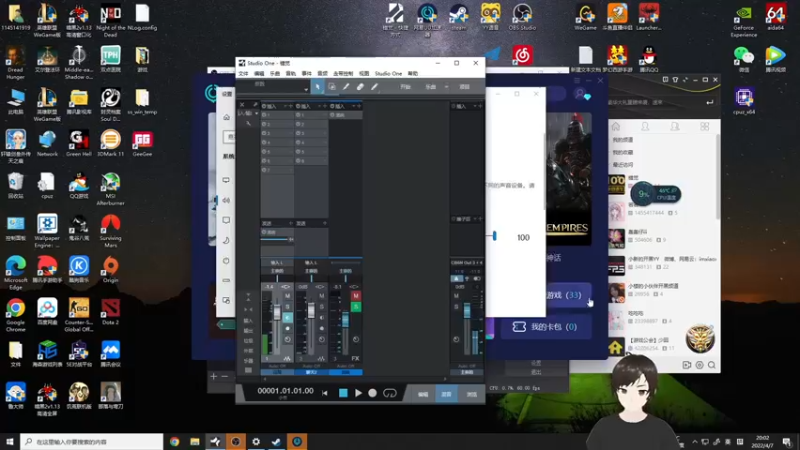This screenshot has width=800, height=450.
Task: Open the 文件 menu in Studio One
Action: 243,73
